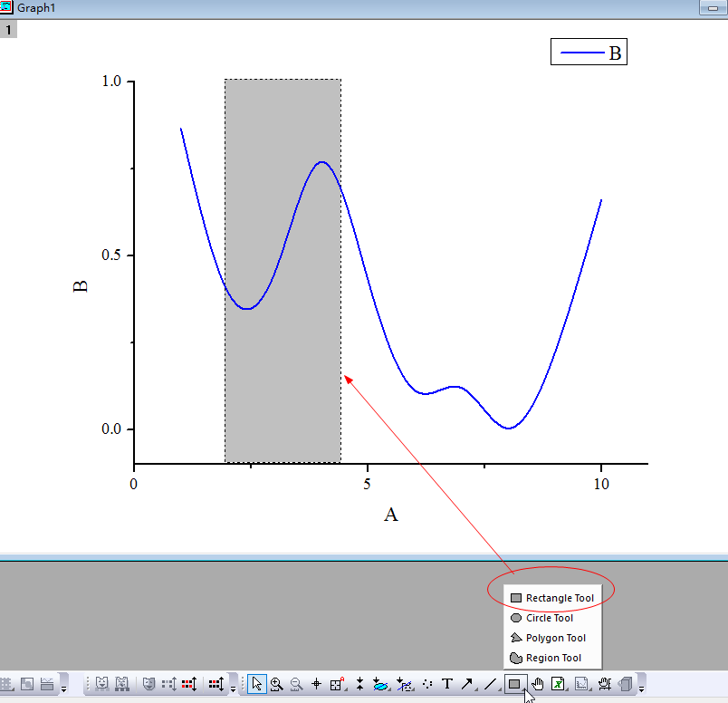Click the Mask Range smiling mask icon
The height and width of the screenshot is (703, 728).
click(x=101, y=684)
